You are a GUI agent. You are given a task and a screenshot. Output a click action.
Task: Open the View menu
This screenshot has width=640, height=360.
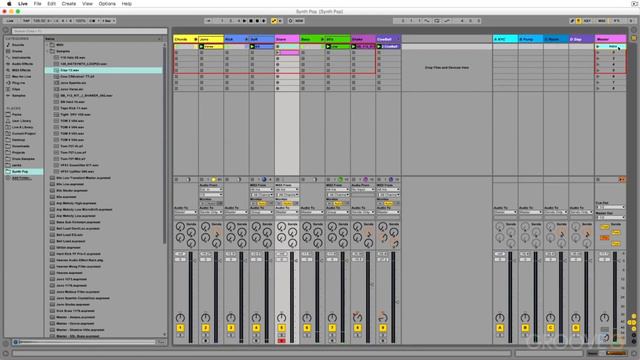tap(87, 4)
